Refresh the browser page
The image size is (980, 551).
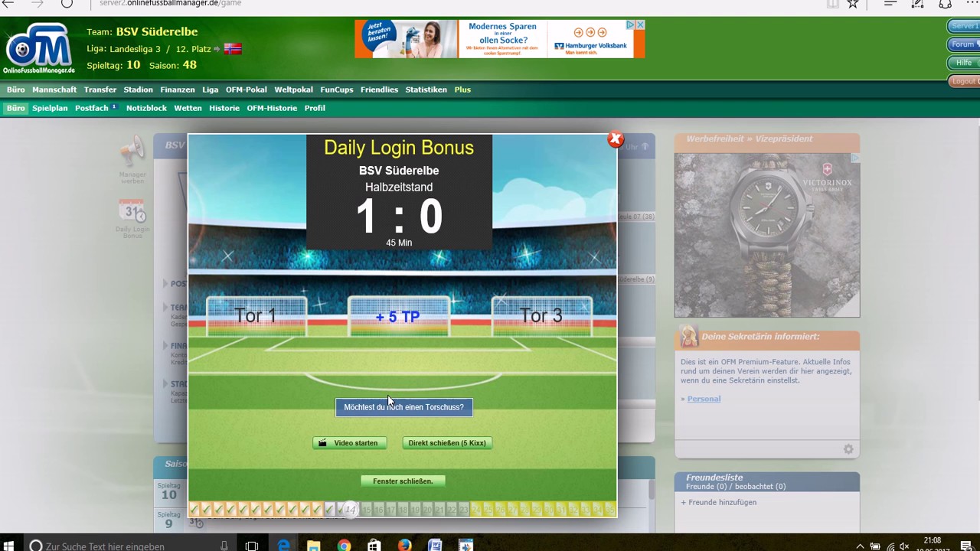click(x=67, y=4)
